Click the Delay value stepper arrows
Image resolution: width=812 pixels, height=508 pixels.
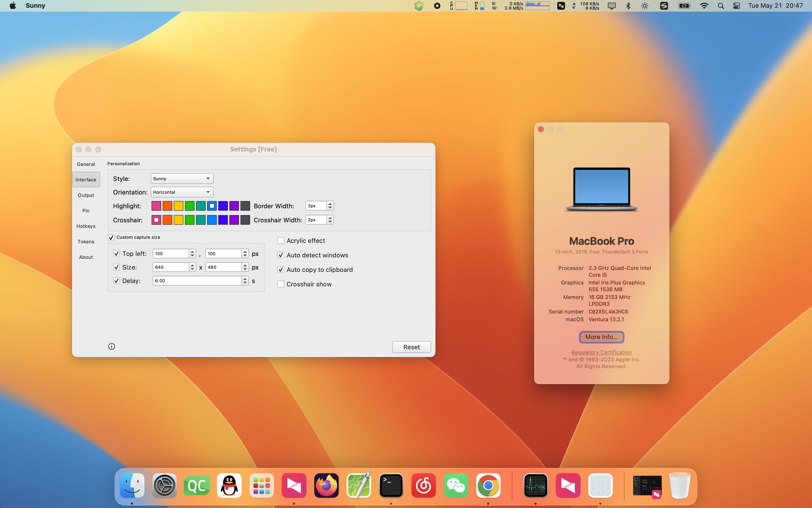click(245, 281)
